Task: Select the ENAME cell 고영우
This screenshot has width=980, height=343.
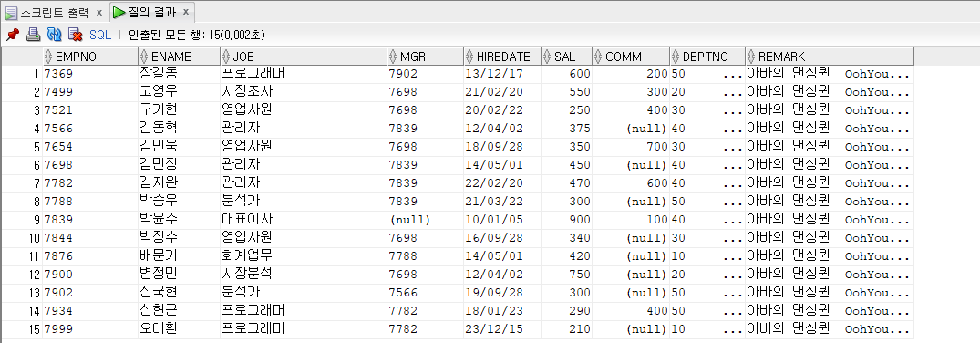Action: [179, 92]
